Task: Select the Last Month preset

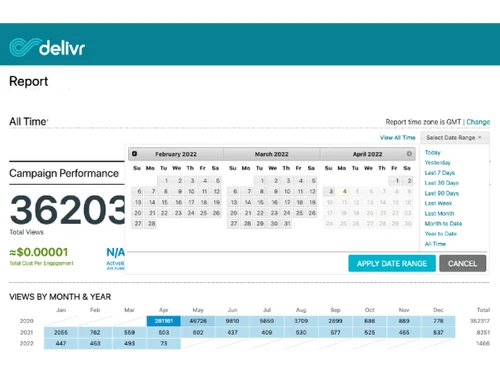Action: [439, 213]
